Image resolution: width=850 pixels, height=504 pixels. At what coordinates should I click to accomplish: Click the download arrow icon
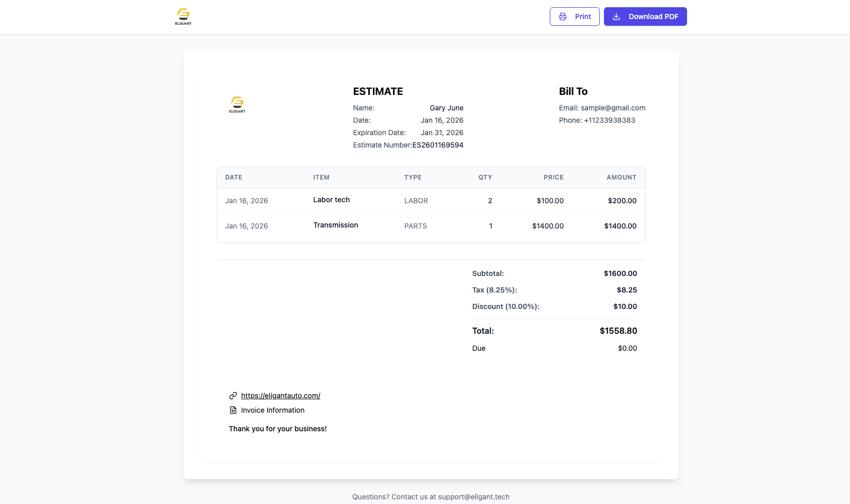(616, 17)
